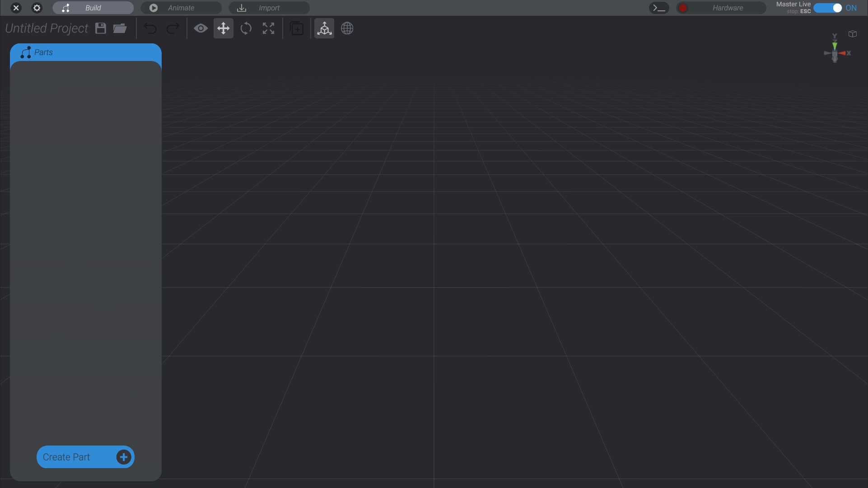This screenshot has width=868, height=488.
Task: Click the undo arrow
Action: (150, 28)
